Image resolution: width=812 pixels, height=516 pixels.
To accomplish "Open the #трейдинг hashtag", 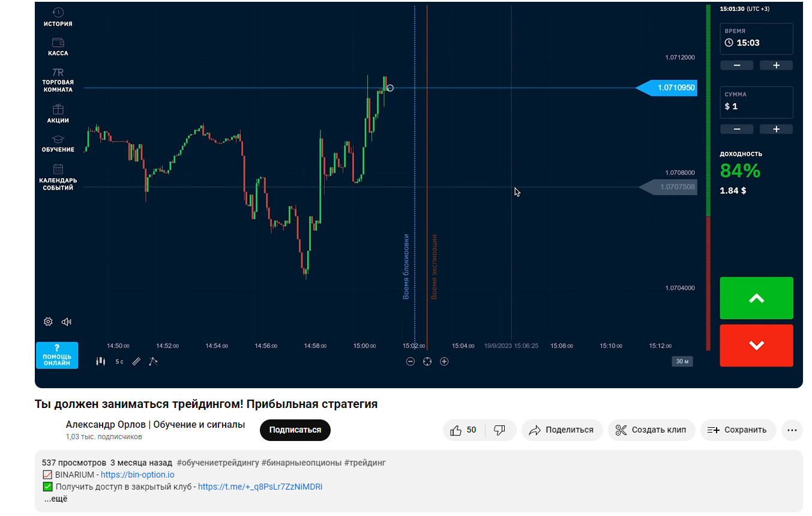I will [365, 463].
